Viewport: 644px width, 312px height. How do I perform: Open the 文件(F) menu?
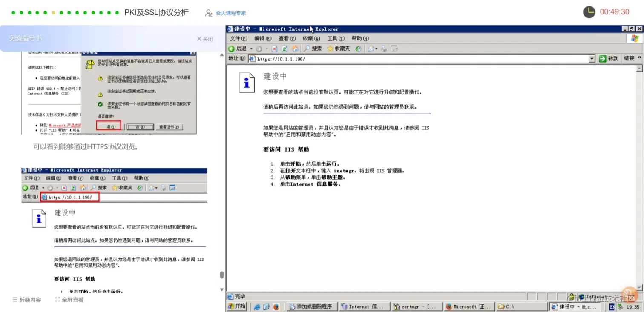[239, 39]
